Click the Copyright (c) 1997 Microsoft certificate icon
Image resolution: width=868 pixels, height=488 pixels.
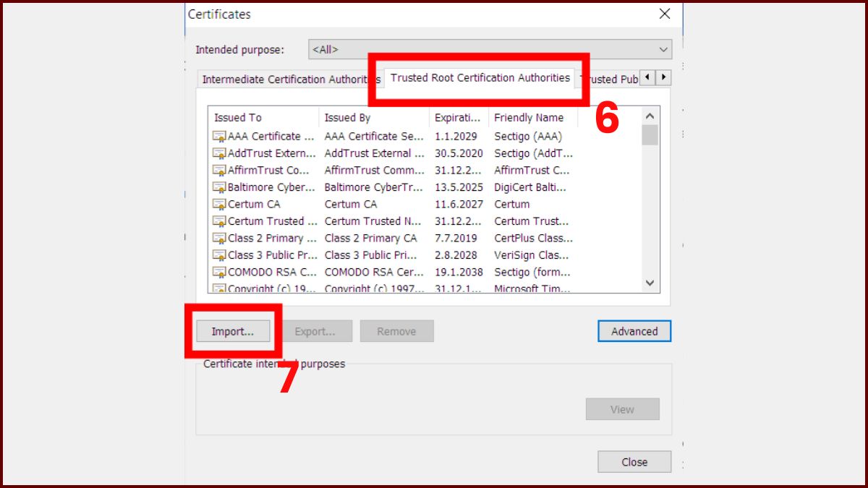pyautogui.click(x=218, y=288)
